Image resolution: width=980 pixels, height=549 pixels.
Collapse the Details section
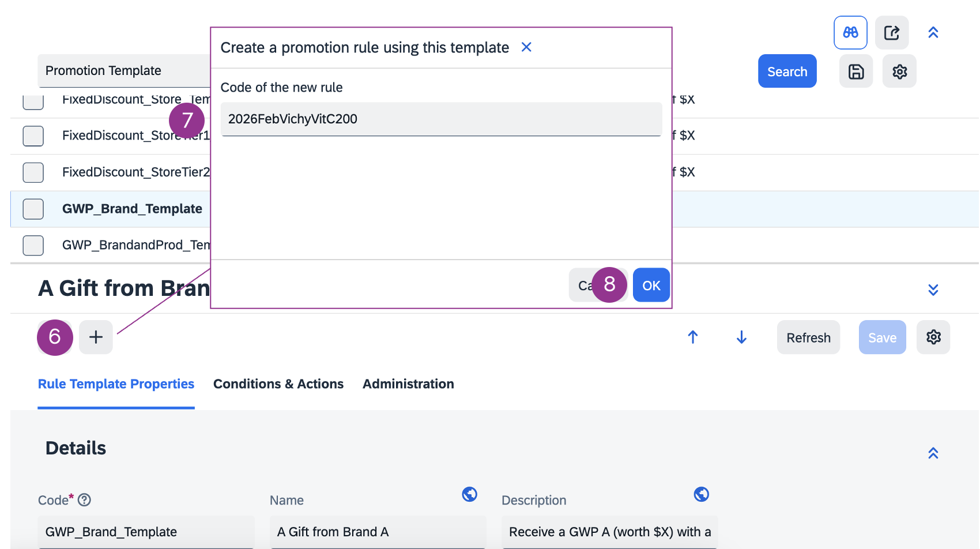(x=933, y=453)
